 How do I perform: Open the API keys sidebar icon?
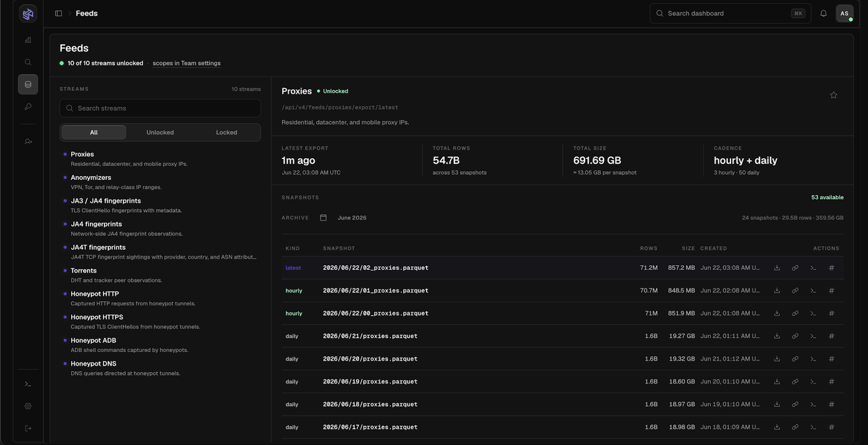pos(28,107)
